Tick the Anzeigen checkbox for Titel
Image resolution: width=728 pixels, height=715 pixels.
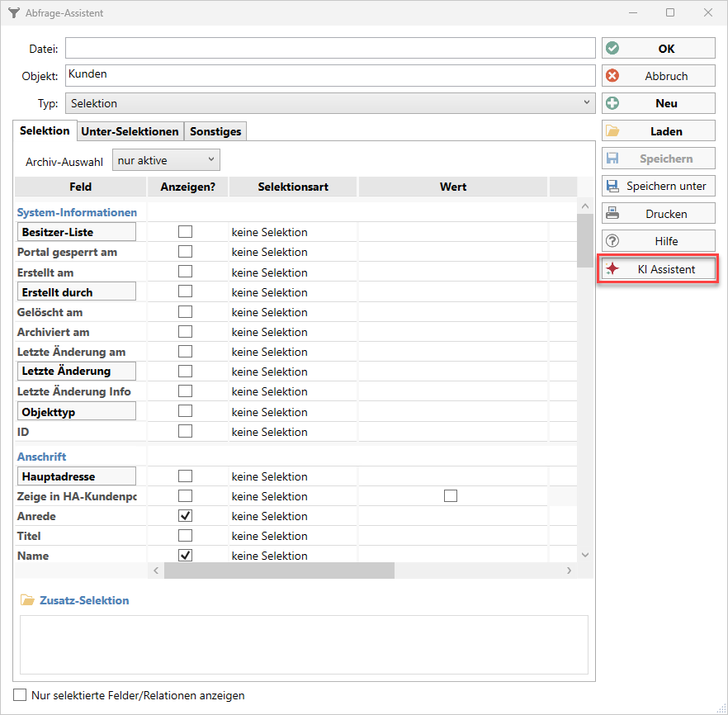click(x=185, y=536)
